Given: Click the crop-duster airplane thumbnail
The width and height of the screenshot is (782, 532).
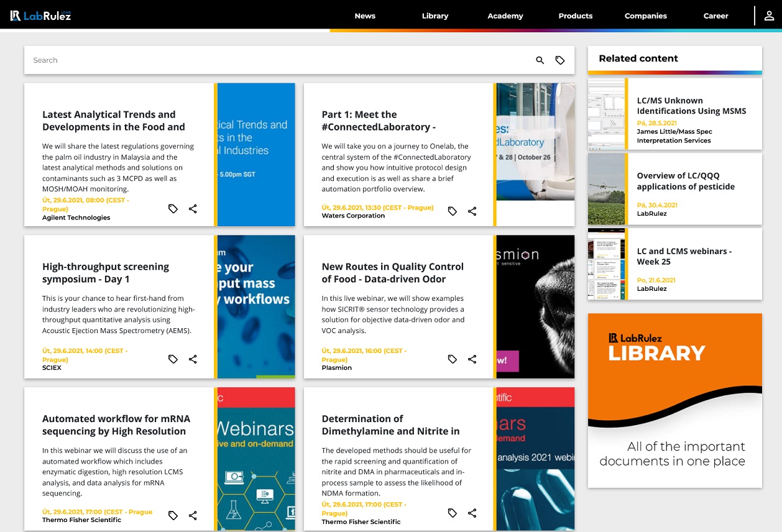Looking at the screenshot, I should 606,189.
